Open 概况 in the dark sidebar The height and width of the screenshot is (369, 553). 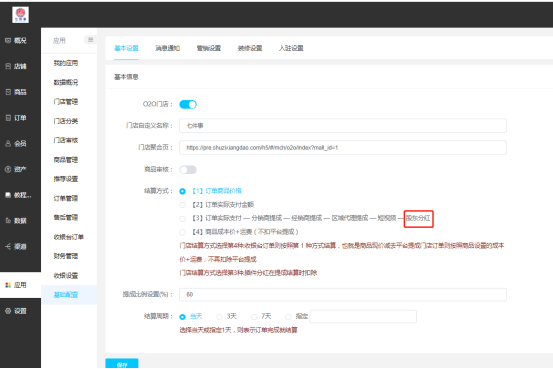(16, 41)
